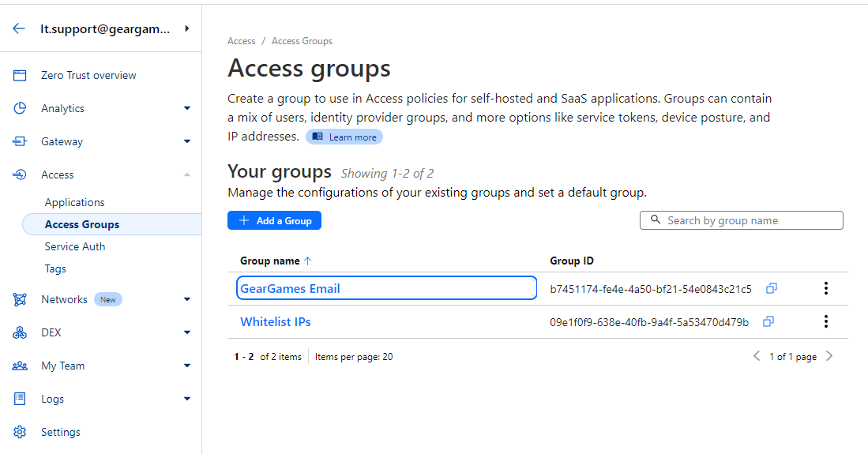Expand the Analytics sidebar section
868x454 pixels.
click(187, 108)
